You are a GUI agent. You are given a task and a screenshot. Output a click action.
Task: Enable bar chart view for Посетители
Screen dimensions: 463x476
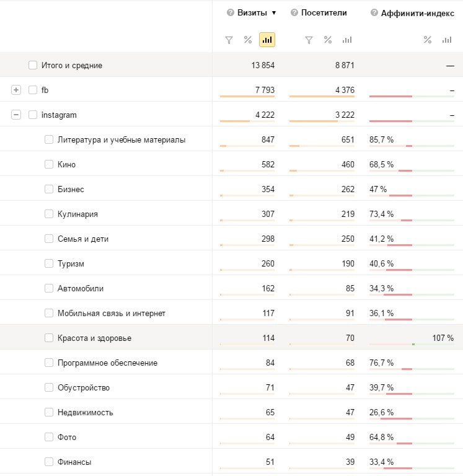(x=347, y=40)
